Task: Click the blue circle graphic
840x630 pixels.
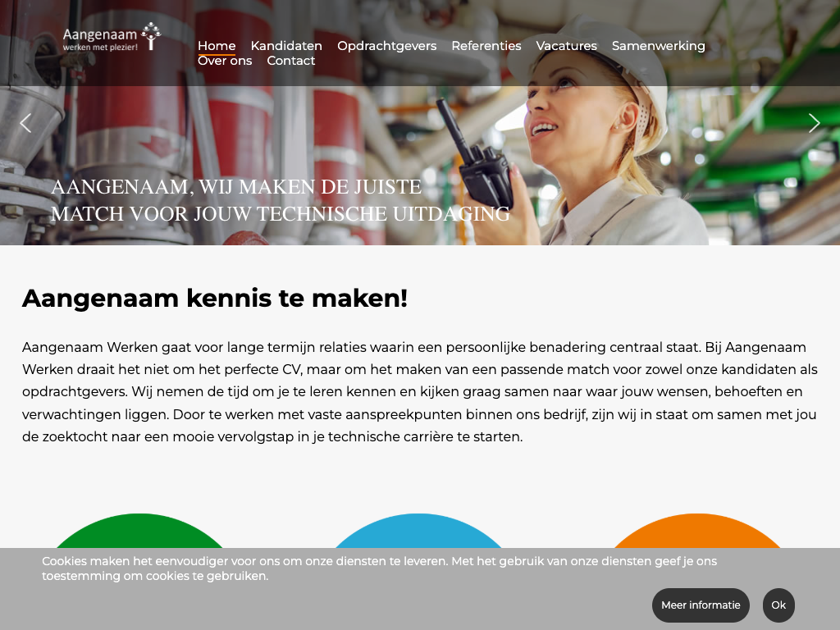Action: coord(418,531)
